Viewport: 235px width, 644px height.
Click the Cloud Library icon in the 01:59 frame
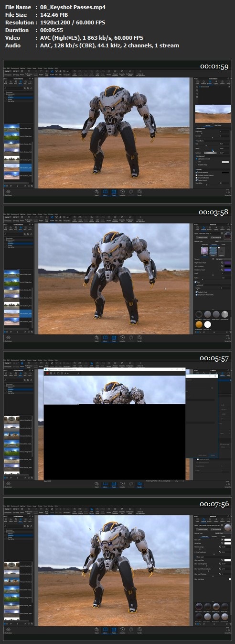[x=8, y=192]
